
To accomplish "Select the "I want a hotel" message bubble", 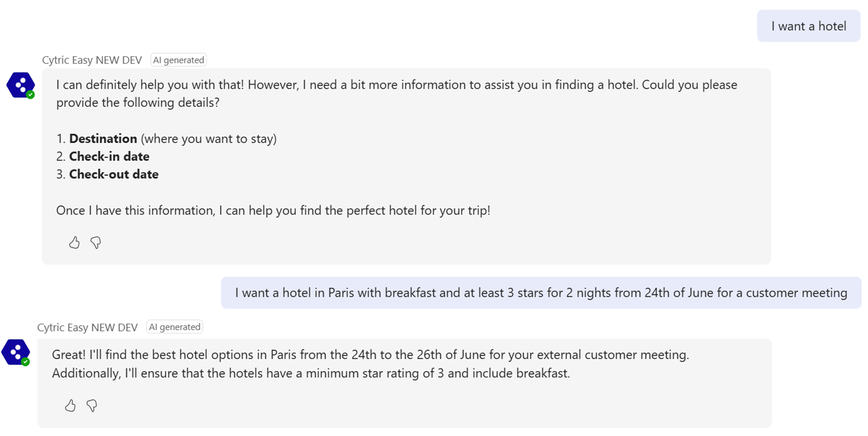I will (x=809, y=26).
